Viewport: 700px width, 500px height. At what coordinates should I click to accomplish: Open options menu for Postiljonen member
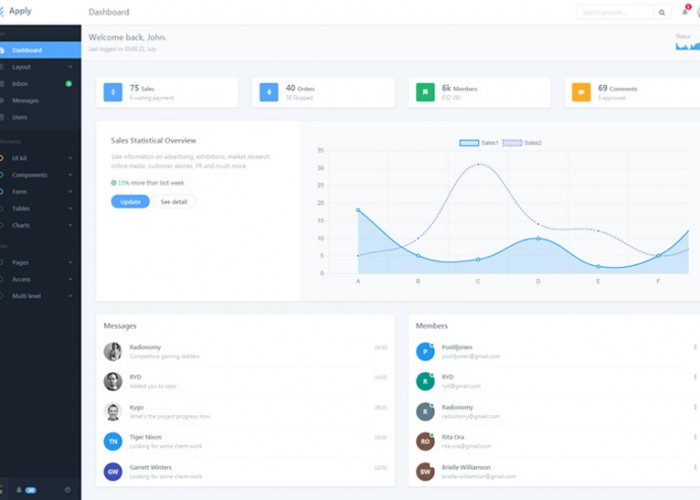[695, 347]
